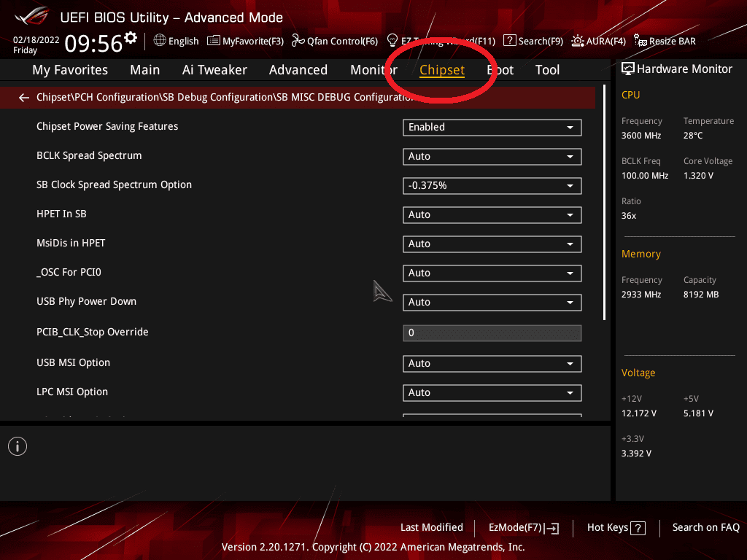Viewport: 747px width, 560px height.
Task: Click the globe language icon
Action: pos(160,41)
